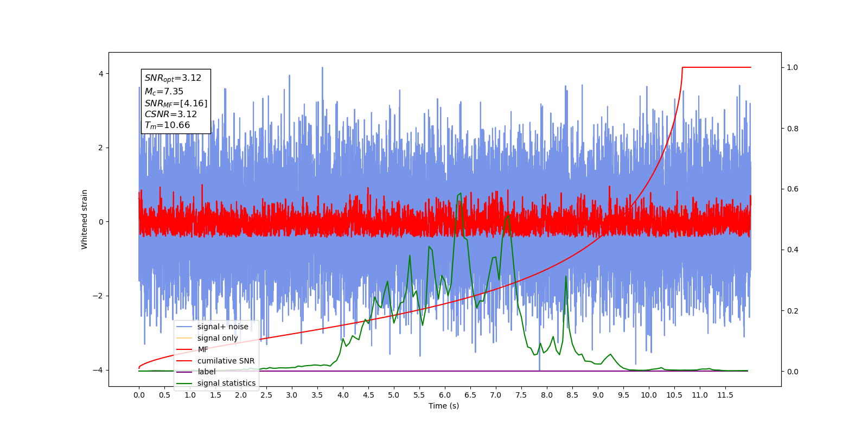Click the SNRMF=[4.16] annotation text
The width and height of the screenshot is (868, 434).
pyautogui.click(x=176, y=103)
